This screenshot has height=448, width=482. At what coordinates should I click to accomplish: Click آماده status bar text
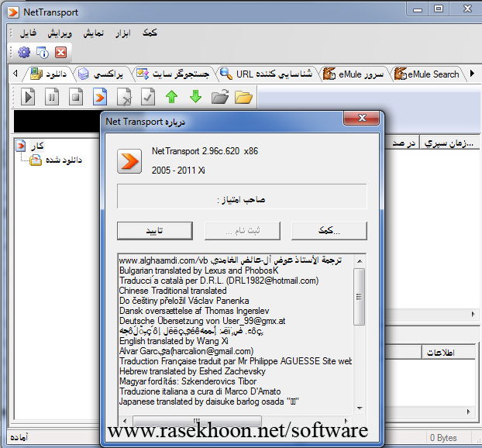point(19,437)
